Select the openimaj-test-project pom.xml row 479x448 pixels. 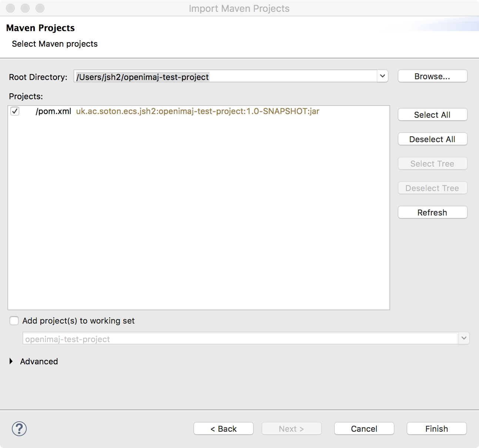coord(53,111)
